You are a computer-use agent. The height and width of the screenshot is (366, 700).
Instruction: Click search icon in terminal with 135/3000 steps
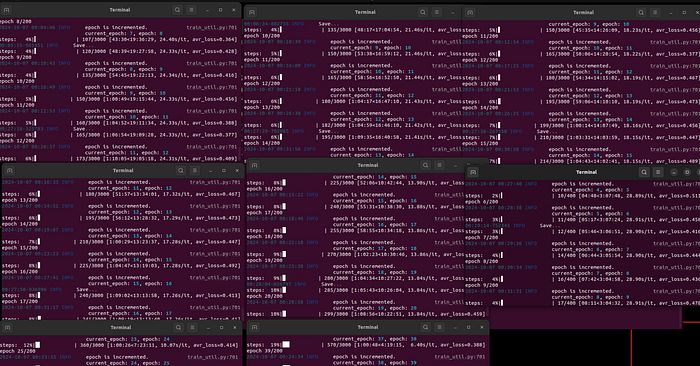(x=423, y=12)
